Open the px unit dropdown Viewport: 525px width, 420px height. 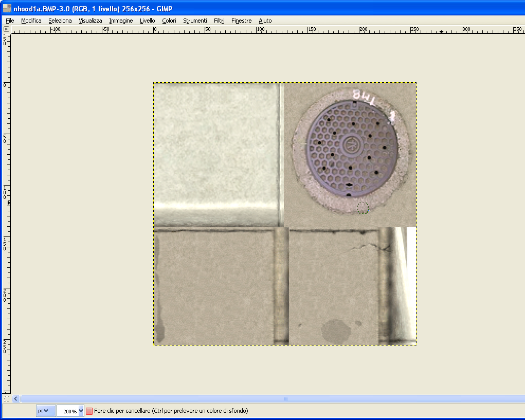(46, 411)
